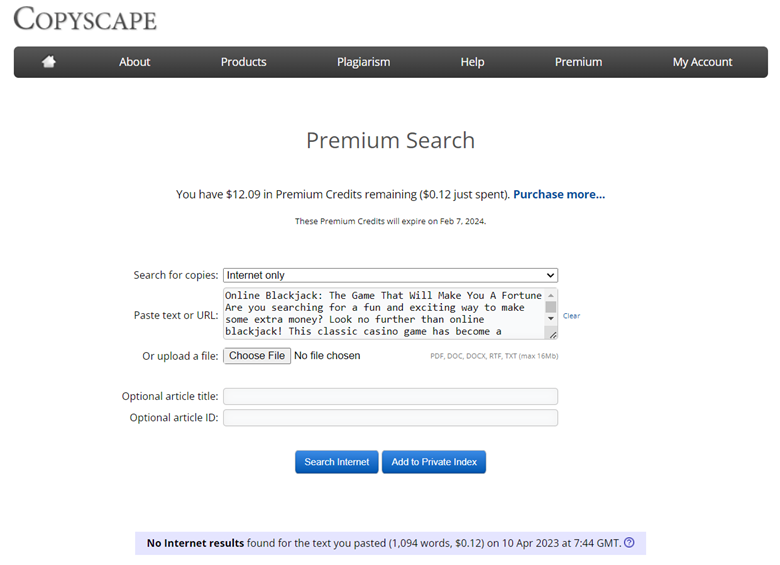Click the help question mark icon

[x=629, y=543]
